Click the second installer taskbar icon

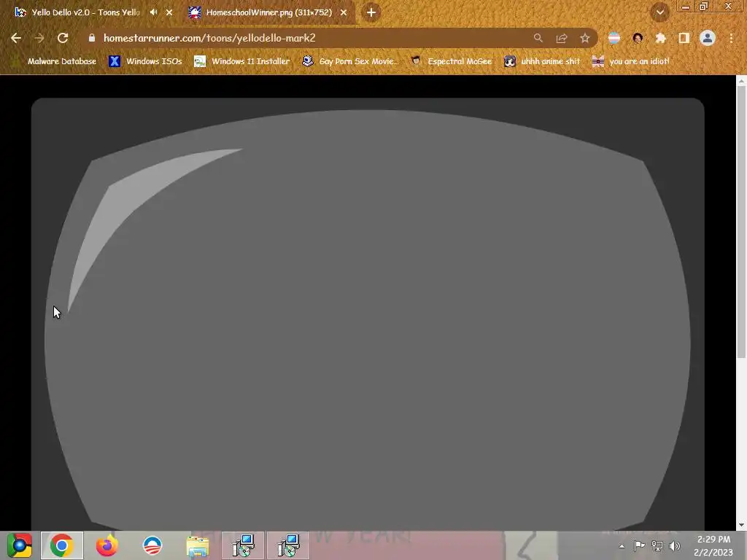[288, 545]
